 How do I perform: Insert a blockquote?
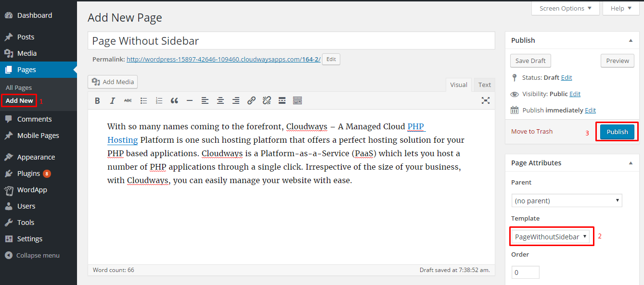click(174, 100)
